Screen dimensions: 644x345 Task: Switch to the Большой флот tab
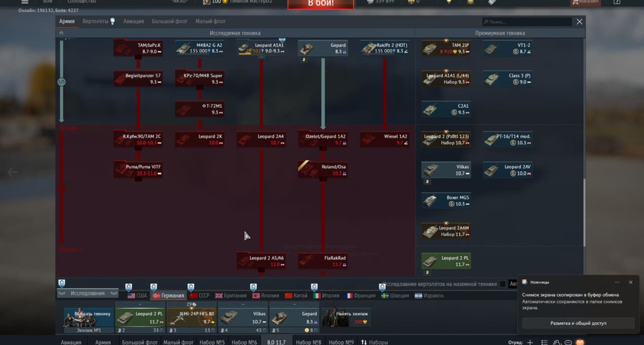pos(169,21)
